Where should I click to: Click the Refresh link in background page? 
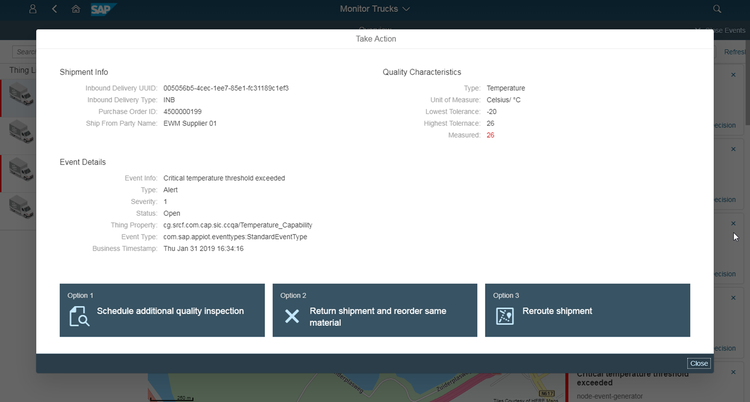(734, 52)
